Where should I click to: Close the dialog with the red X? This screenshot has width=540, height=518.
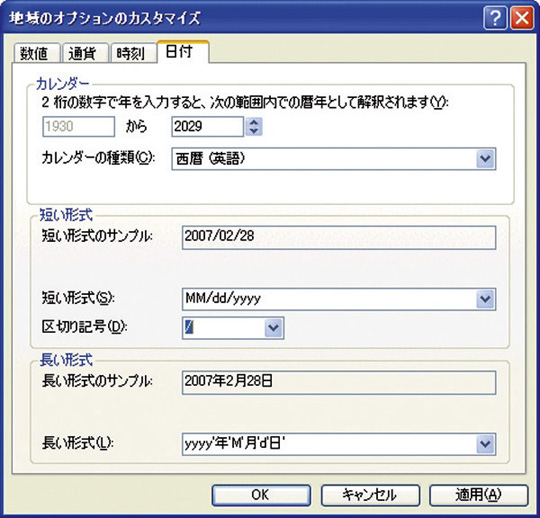click(522, 19)
